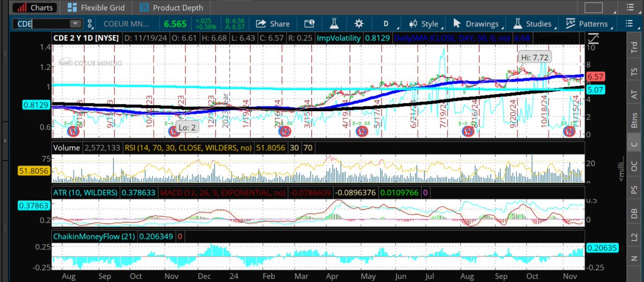Screen dimensions: 644x282
Task: Open the Trd sidebar tab
Action: pyautogui.click(x=634, y=47)
